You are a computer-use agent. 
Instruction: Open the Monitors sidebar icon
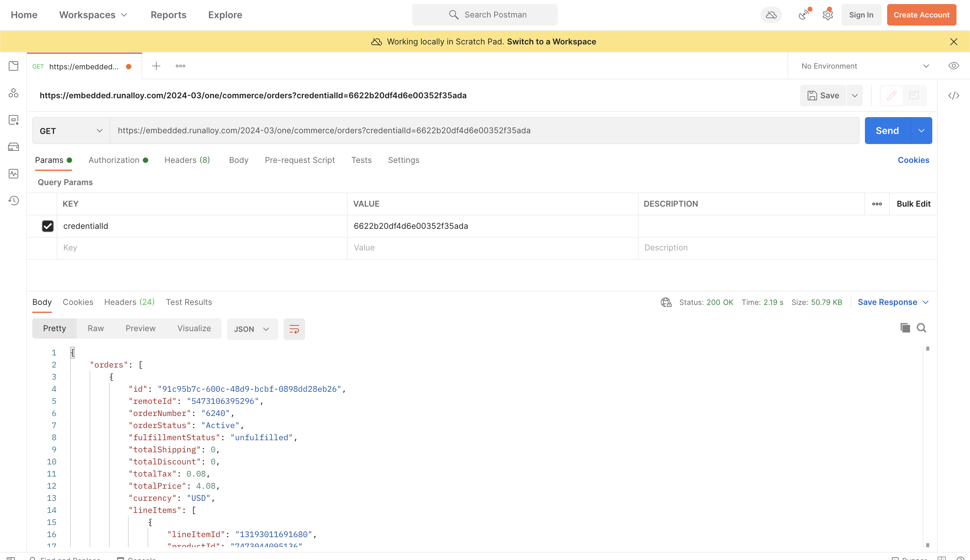point(13,173)
